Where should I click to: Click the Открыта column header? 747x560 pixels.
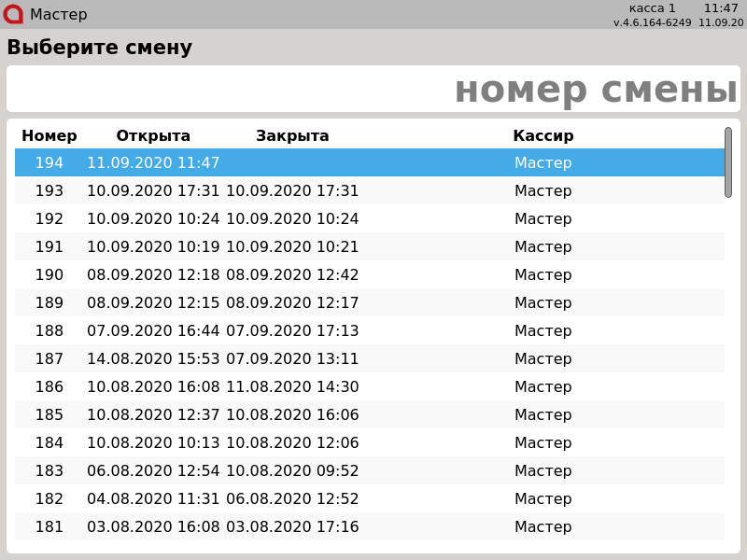(x=153, y=136)
